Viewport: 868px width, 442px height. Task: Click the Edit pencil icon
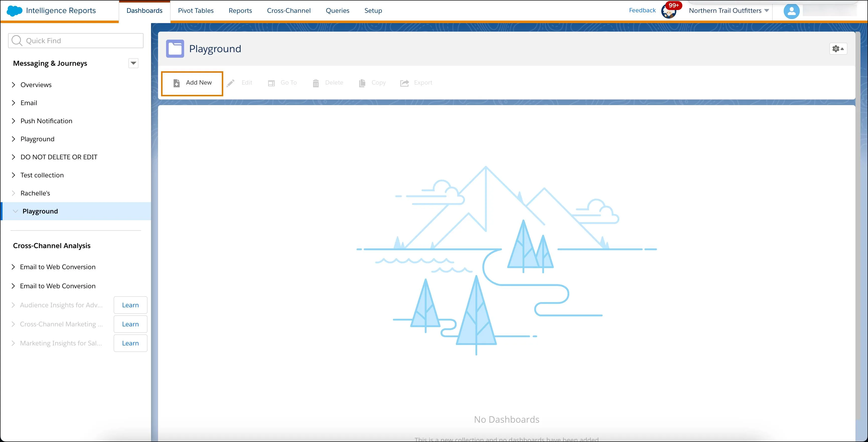pyautogui.click(x=231, y=82)
